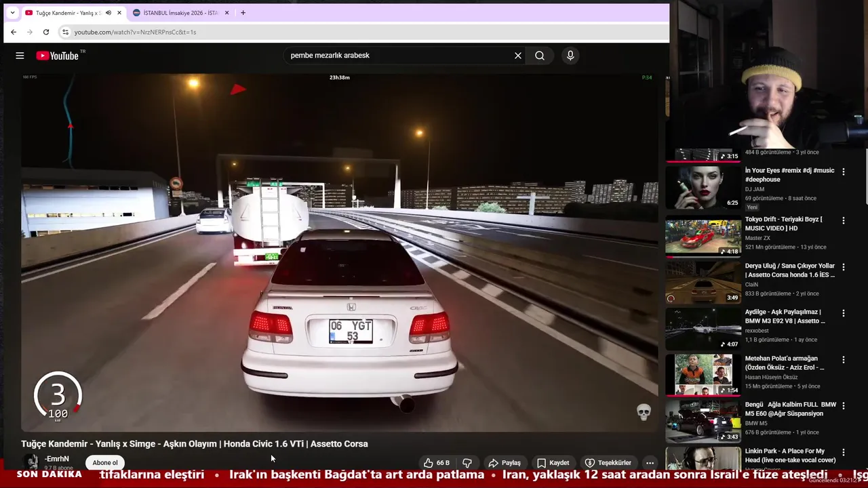The image size is (868, 488).
Task: Select the Tuğçe Kandemir YouTube tab
Action: point(64,13)
